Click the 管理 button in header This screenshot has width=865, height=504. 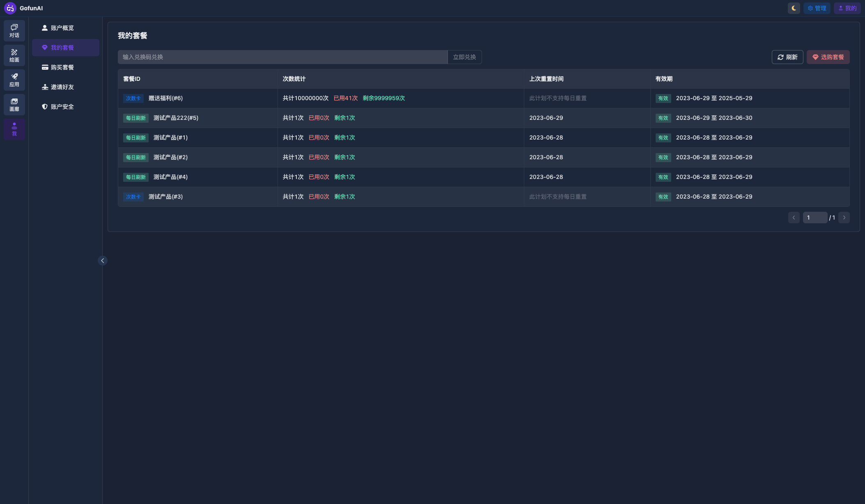(x=817, y=8)
